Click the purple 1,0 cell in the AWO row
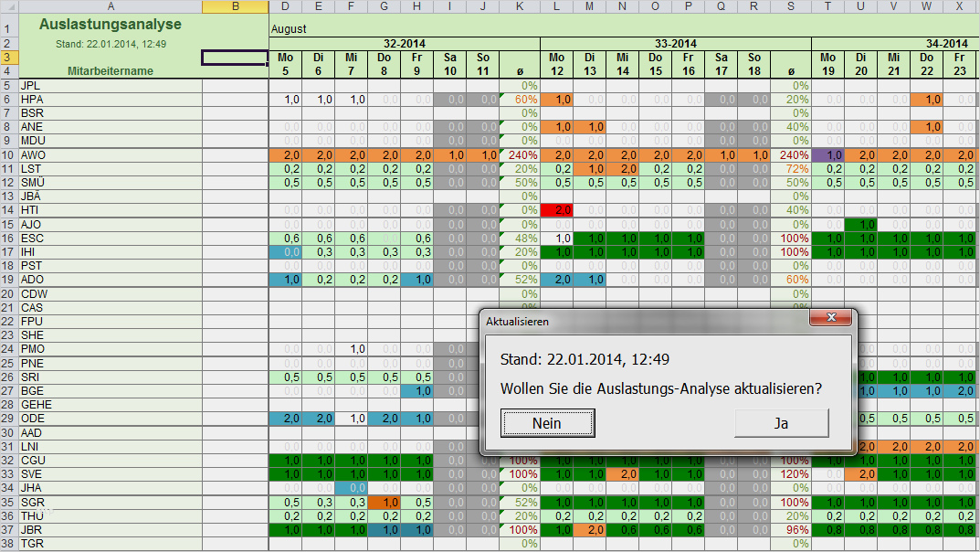 point(828,155)
